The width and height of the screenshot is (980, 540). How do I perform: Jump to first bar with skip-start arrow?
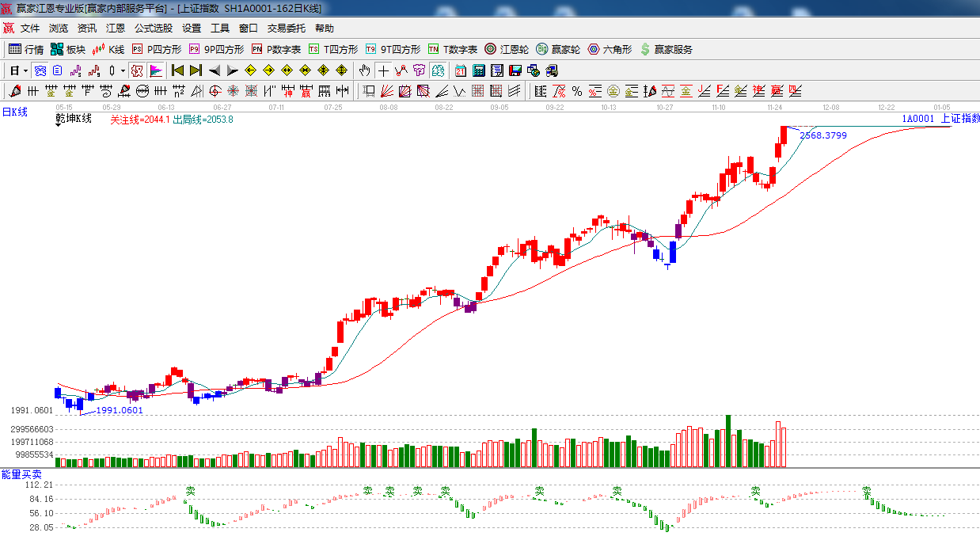(177, 70)
